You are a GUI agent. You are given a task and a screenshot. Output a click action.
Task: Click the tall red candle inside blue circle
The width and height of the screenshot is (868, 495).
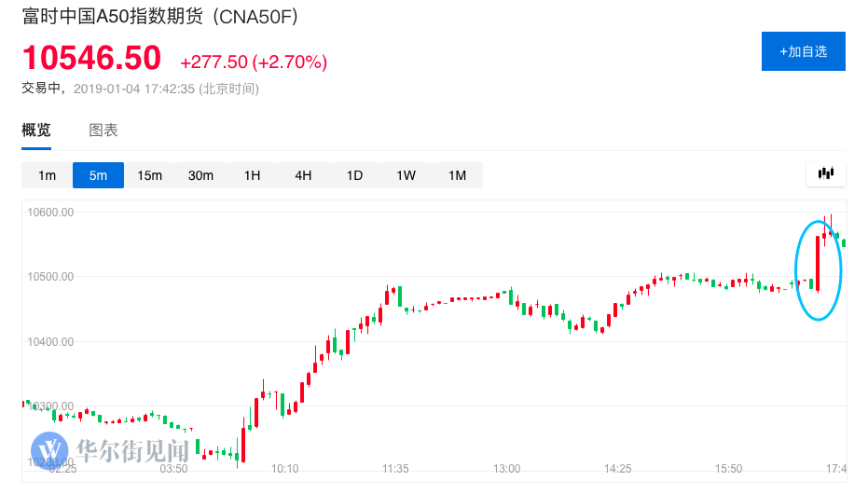818,264
